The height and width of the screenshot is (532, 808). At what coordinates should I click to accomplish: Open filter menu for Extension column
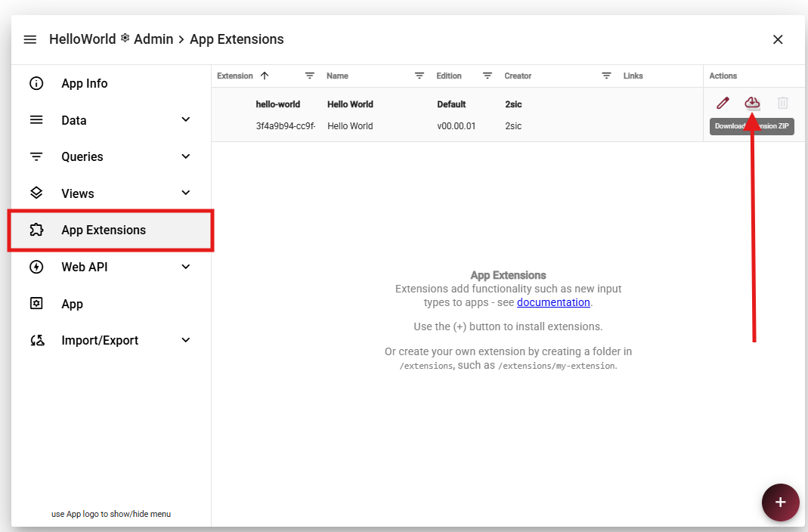[310, 76]
